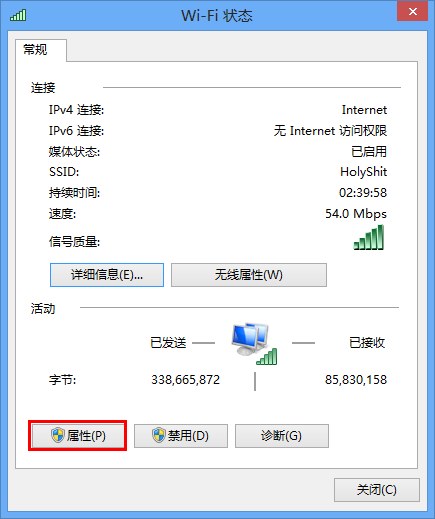Screen dimensions: 435x519
Task: Click the duration value 02:39:58
Action: [x=363, y=193]
